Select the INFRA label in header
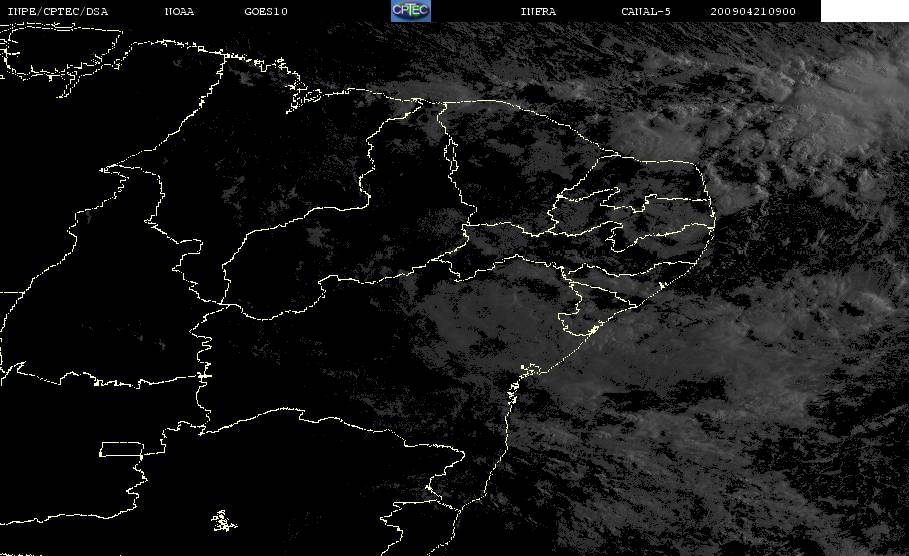 point(538,11)
